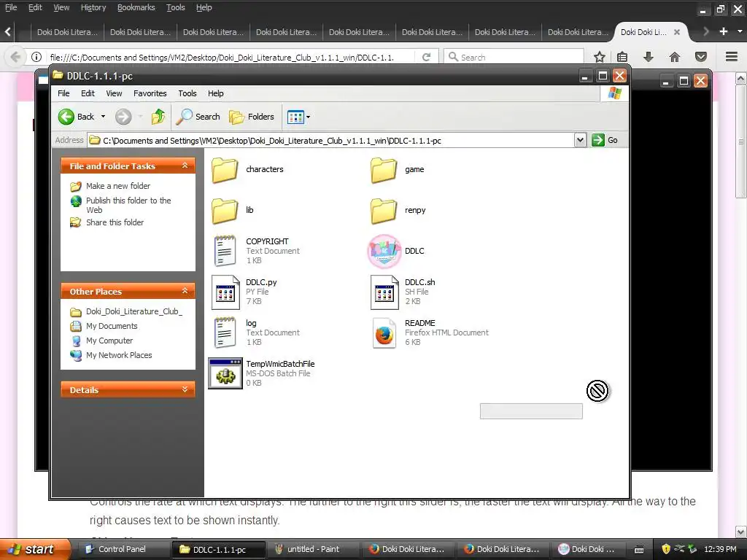
Task: Click the Explorer Forward arrow
Action: point(123,117)
